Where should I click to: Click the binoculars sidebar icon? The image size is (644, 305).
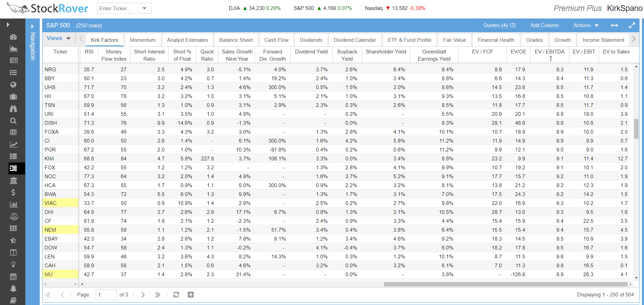point(13,109)
